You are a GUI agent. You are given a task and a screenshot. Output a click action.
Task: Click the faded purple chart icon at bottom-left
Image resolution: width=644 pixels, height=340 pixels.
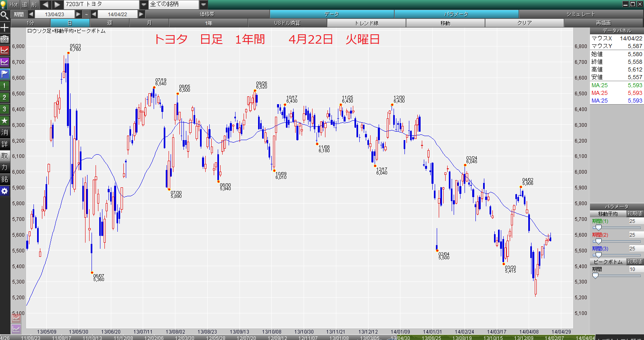click(16, 329)
